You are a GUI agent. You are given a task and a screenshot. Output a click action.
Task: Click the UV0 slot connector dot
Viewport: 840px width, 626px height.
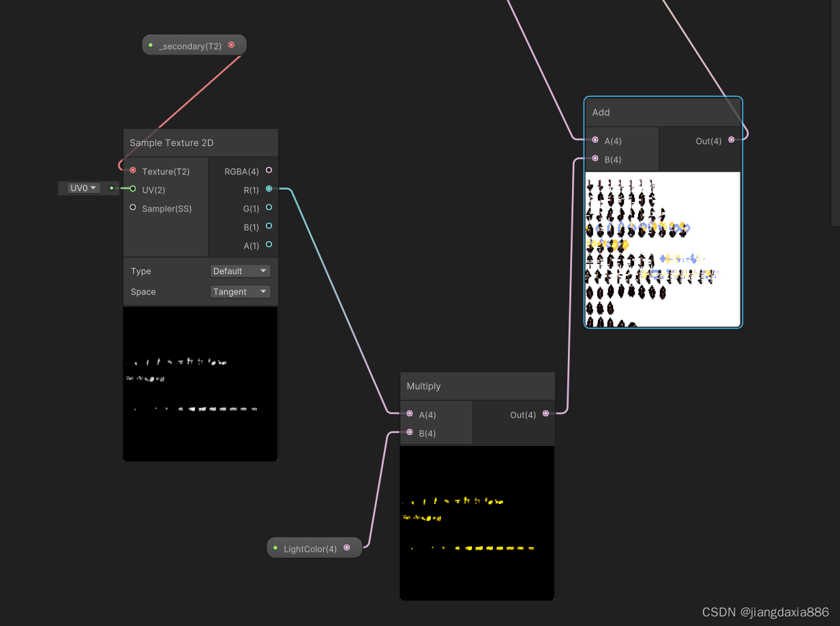(x=112, y=188)
